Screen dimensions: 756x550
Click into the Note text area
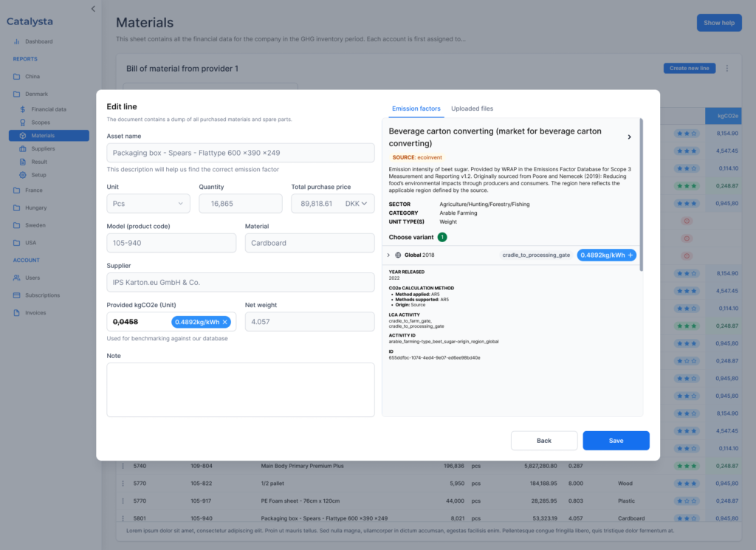pos(240,390)
